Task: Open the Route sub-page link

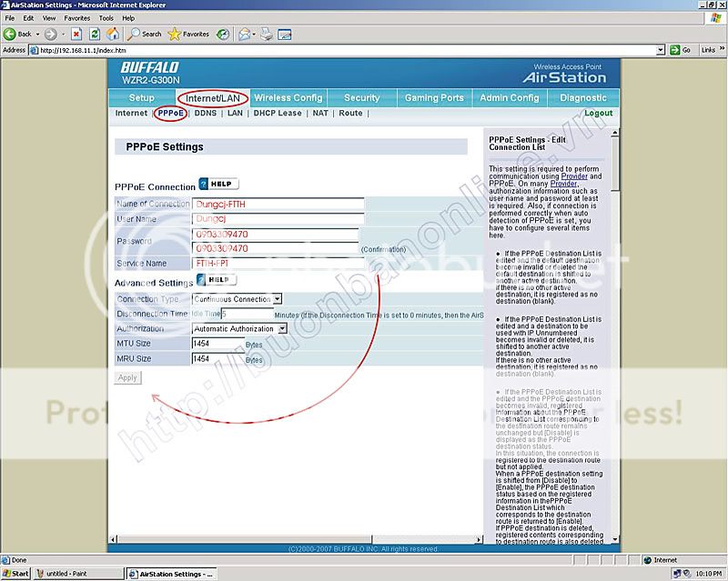Action: [x=350, y=113]
